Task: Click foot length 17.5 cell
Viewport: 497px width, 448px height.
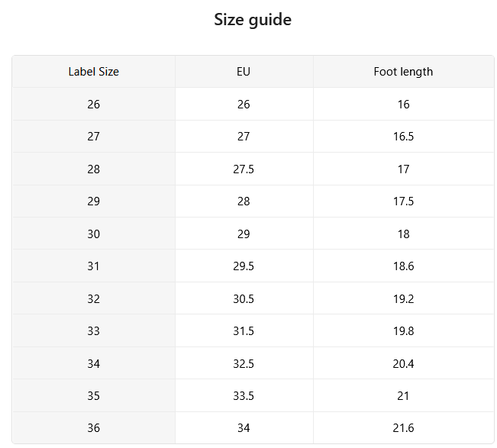Action: [x=404, y=201]
